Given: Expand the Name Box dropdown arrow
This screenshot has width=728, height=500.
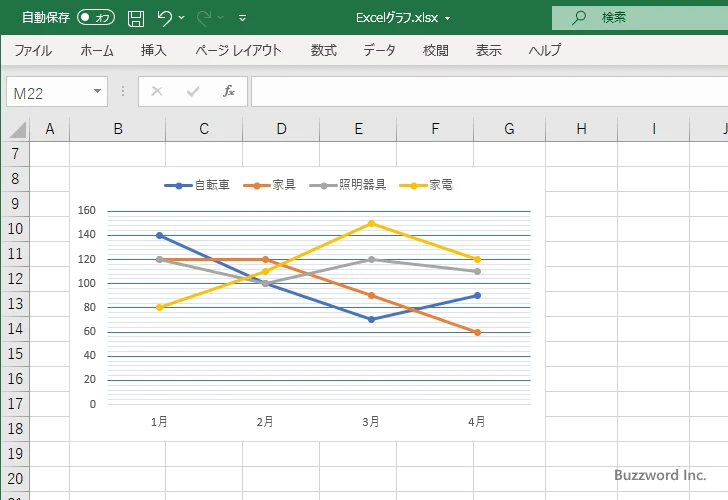Looking at the screenshot, I should (x=98, y=91).
